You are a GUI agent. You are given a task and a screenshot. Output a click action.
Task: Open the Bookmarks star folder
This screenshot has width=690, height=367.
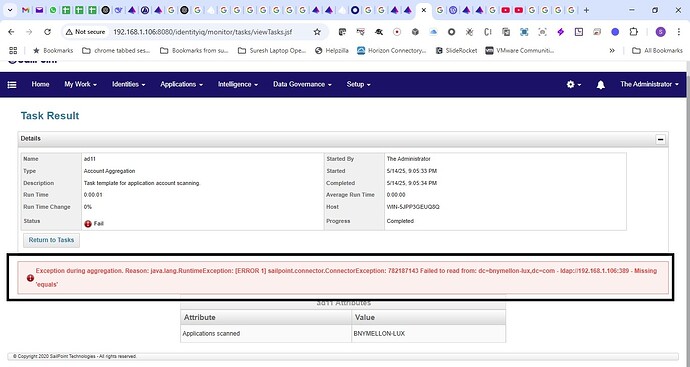coord(53,51)
